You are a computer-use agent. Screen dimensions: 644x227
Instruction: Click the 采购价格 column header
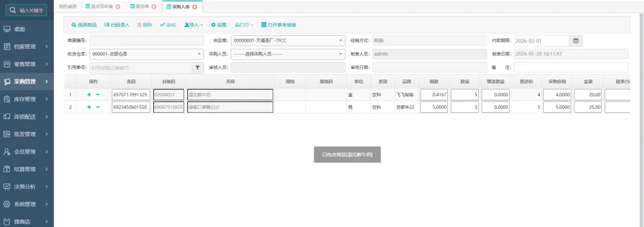pos(558,81)
